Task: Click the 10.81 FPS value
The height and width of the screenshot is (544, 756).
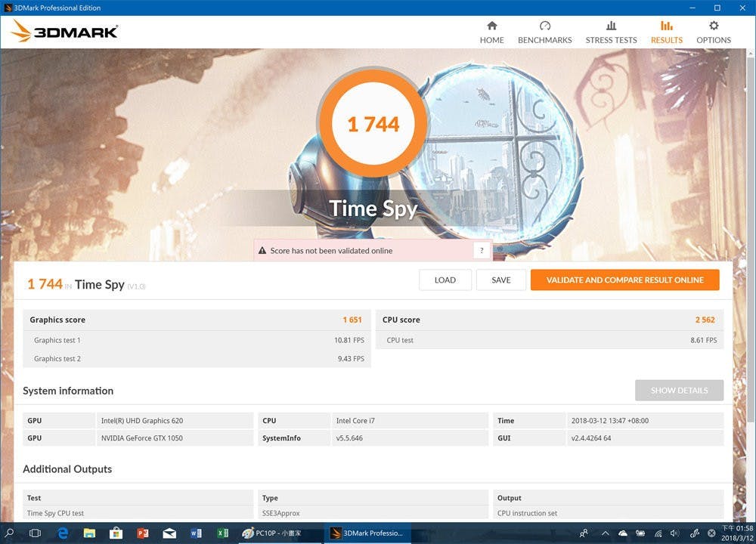Action: pyautogui.click(x=349, y=340)
